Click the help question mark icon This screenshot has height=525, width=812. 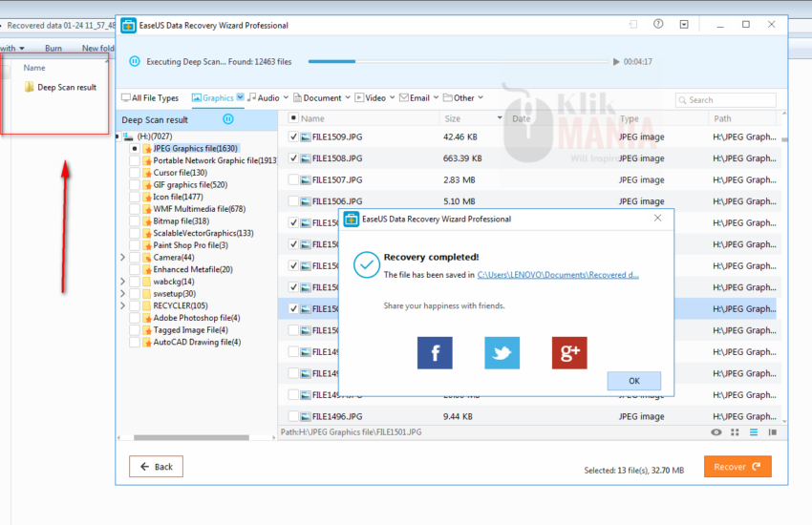pos(658,24)
